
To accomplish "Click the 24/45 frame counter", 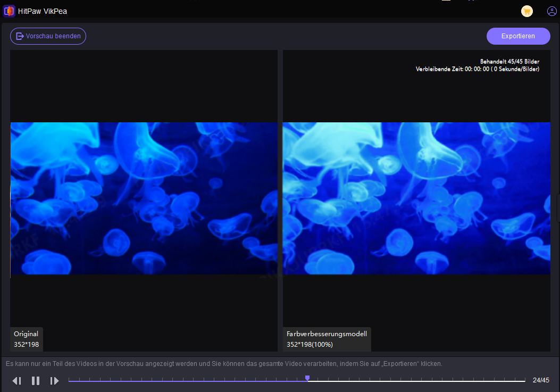I will tap(541, 380).
